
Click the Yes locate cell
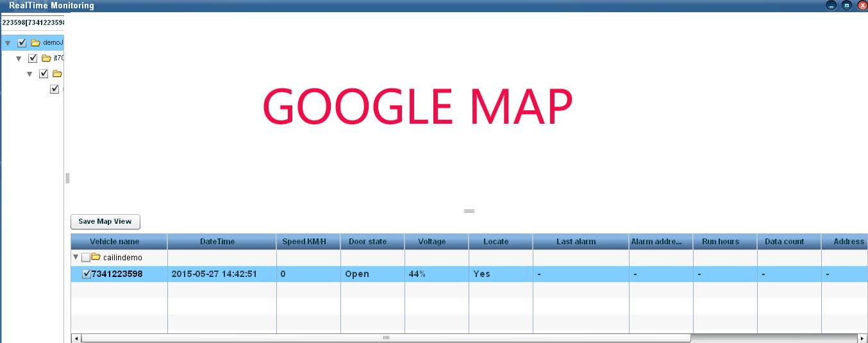click(501, 274)
